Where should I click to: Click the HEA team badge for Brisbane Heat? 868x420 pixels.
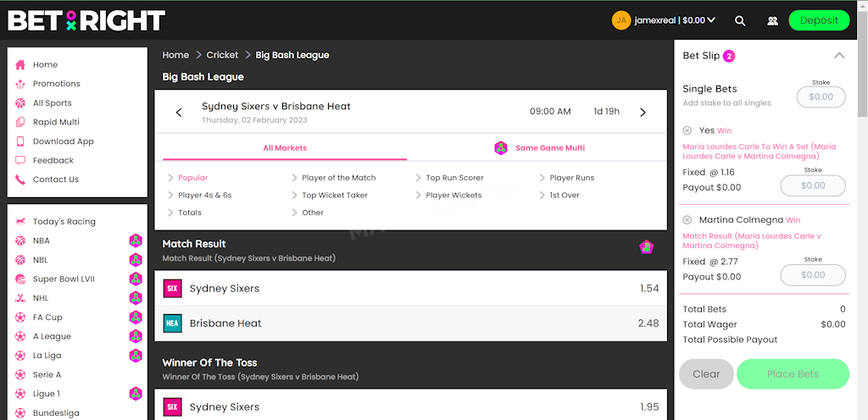tap(172, 323)
